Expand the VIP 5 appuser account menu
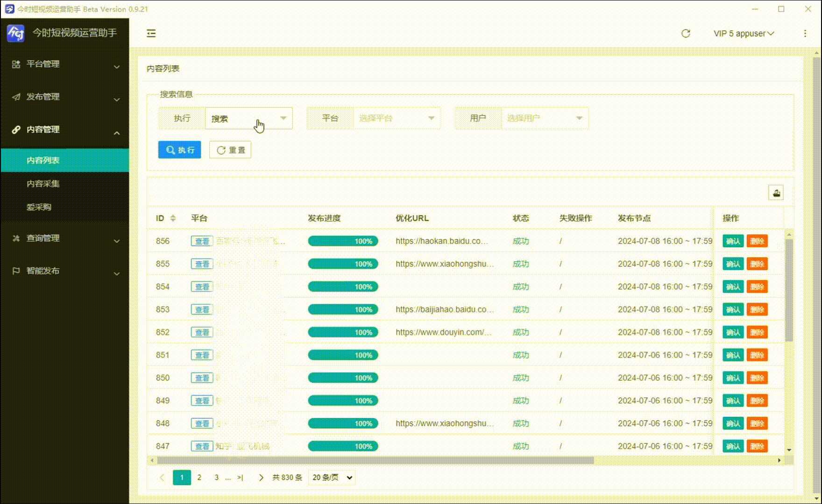The height and width of the screenshot is (504, 822). tap(744, 34)
